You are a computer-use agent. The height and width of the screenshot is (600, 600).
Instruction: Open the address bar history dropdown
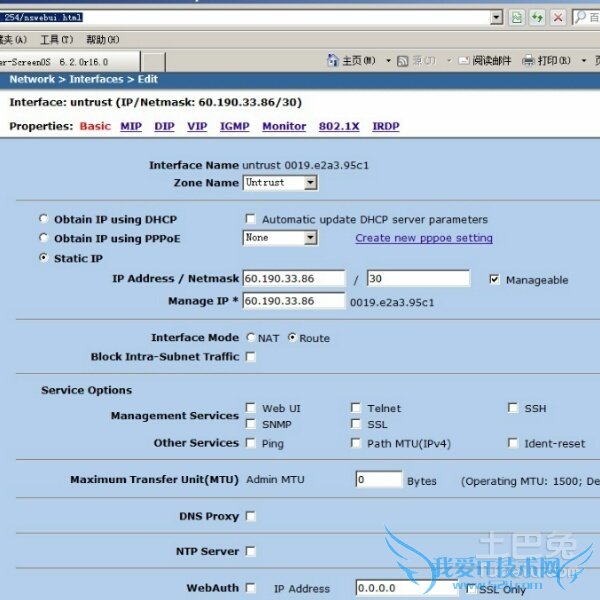click(x=496, y=17)
